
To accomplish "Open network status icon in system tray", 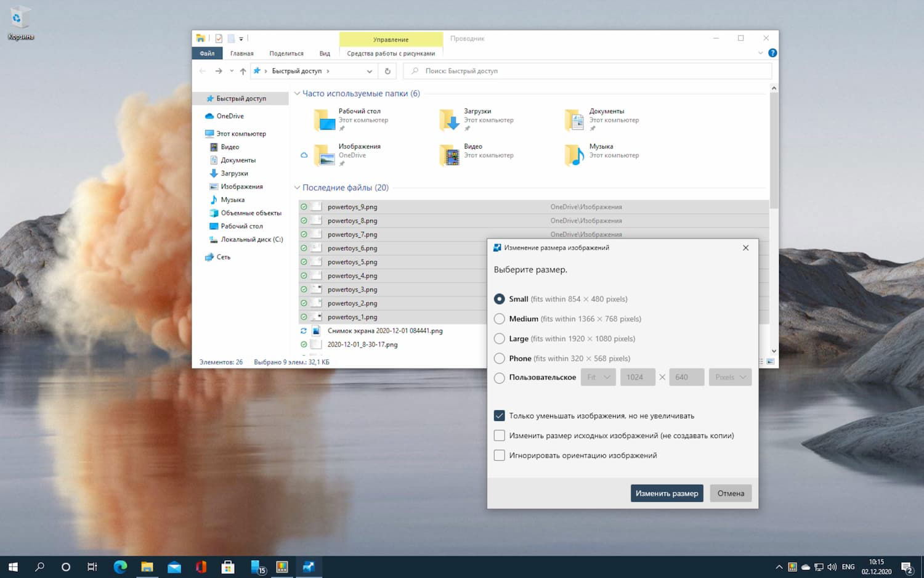I will point(819,567).
